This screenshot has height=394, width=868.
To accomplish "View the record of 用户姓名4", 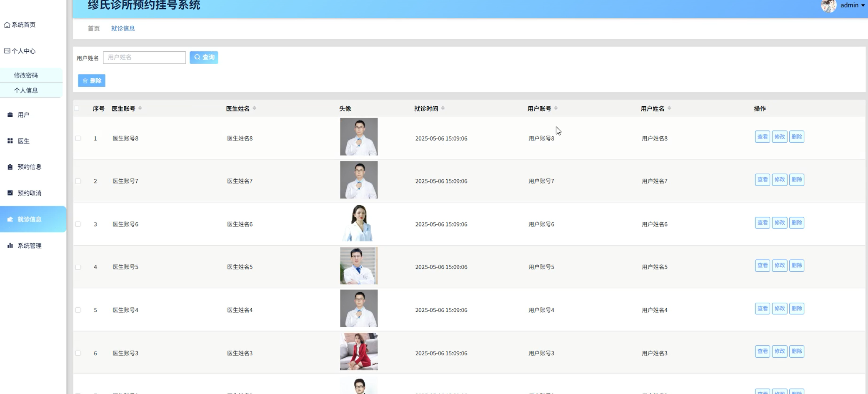I will pos(763,309).
